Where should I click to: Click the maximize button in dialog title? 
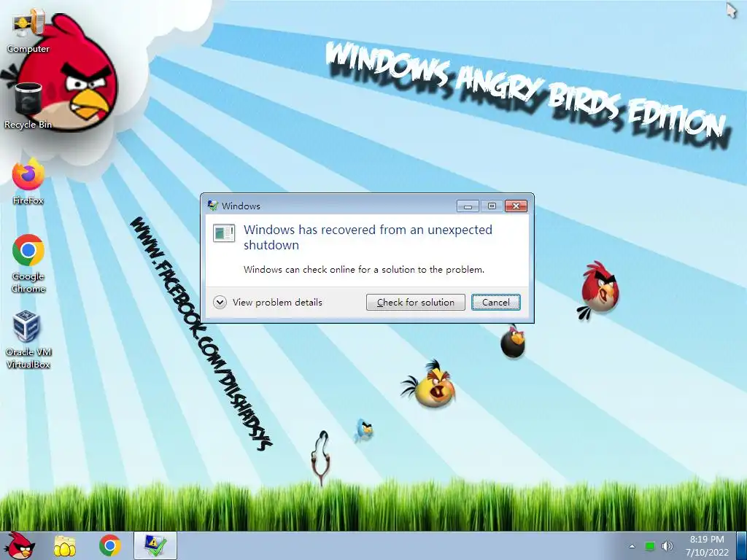492,206
